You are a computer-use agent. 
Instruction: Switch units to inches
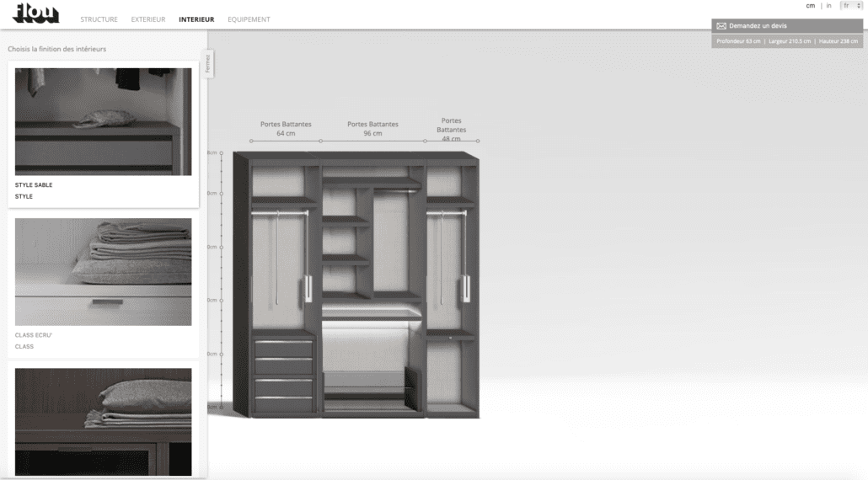(828, 6)
